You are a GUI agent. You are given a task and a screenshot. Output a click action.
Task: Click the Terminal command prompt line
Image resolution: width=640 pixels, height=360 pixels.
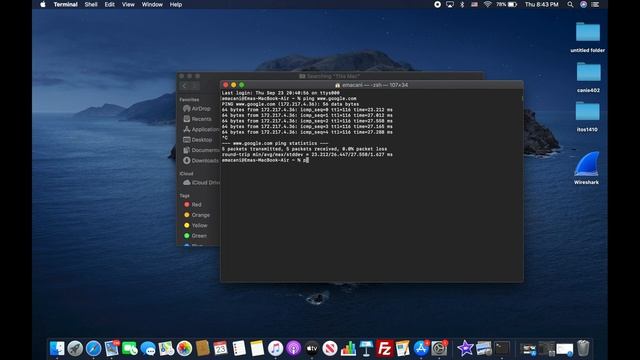point(265,160)
